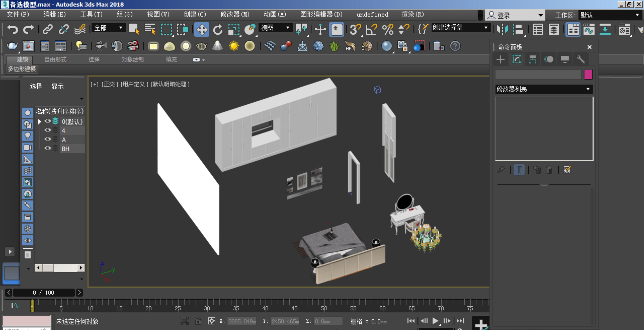
Task: Open the 文件(F) menu
Action: (x=18, y=15)
